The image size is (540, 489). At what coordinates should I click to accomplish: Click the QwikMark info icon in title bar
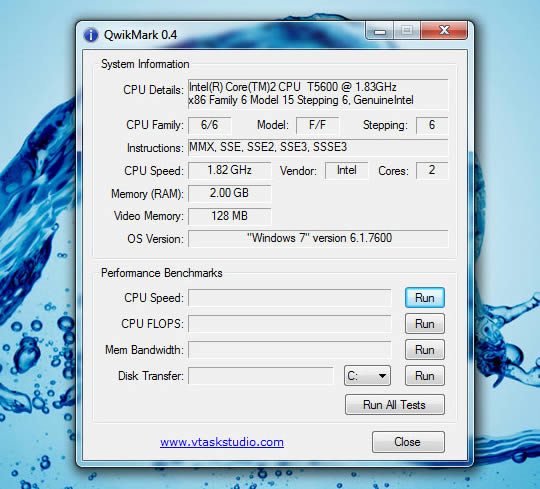coord(91,35)
